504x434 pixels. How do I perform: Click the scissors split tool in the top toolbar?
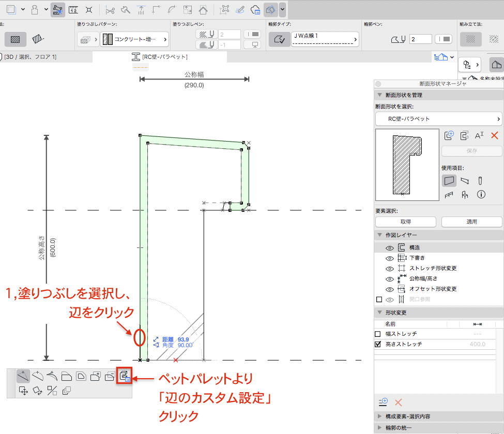click(110, 9)
